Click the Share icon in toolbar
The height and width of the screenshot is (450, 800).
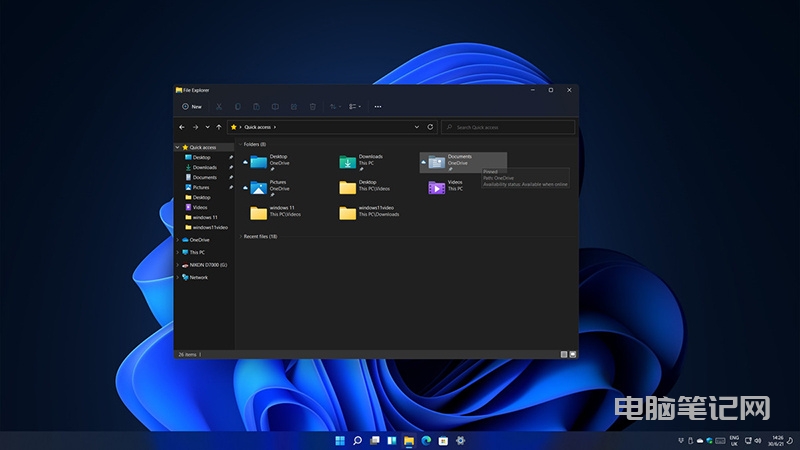(x=294, y=107)
